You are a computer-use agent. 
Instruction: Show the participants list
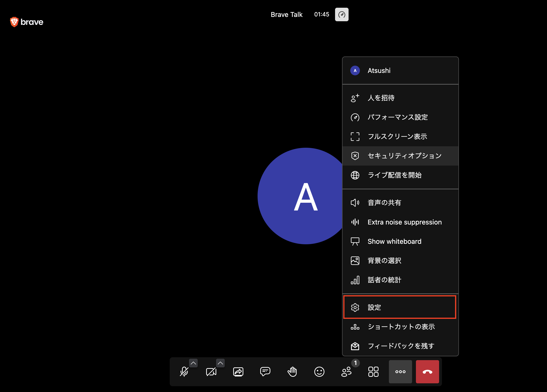pyautogui.click(x=346, y=372)
